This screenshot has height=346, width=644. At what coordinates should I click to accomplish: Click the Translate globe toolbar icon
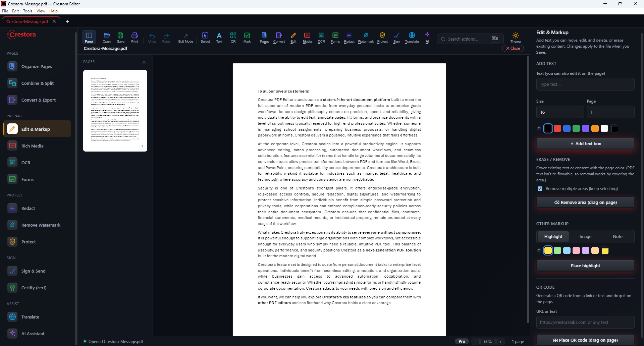click(412, 37)
